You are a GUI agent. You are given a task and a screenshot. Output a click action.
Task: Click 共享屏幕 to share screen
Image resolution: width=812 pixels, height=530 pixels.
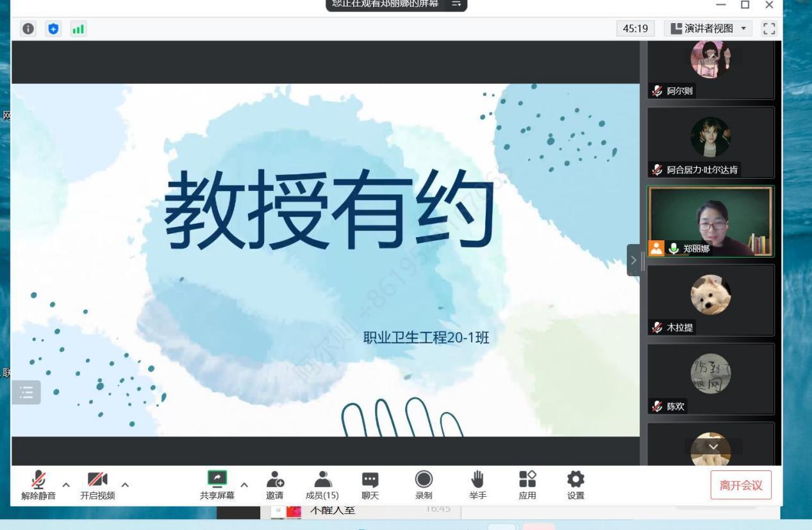tap(217, 484)
